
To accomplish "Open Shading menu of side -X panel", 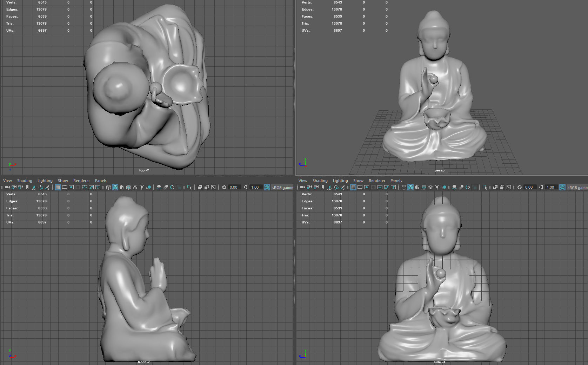I will click(x=320, y=181).
